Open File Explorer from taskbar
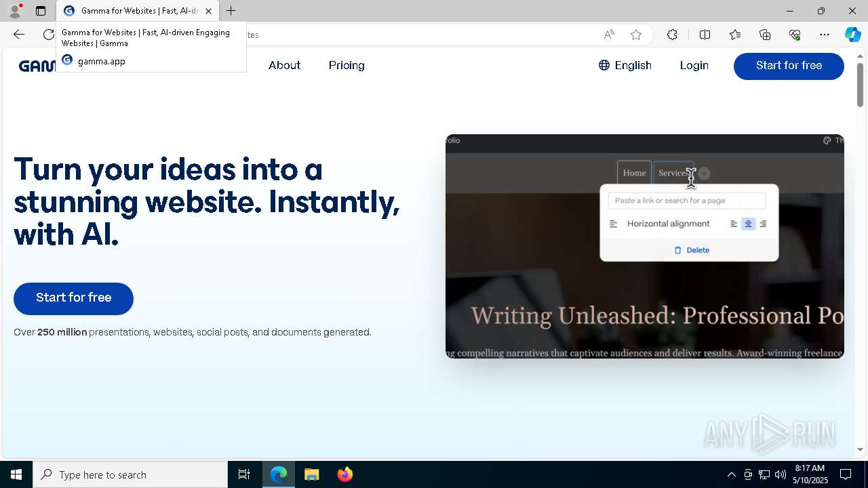This screenshot has width=868, height=488. pos(311,474)
